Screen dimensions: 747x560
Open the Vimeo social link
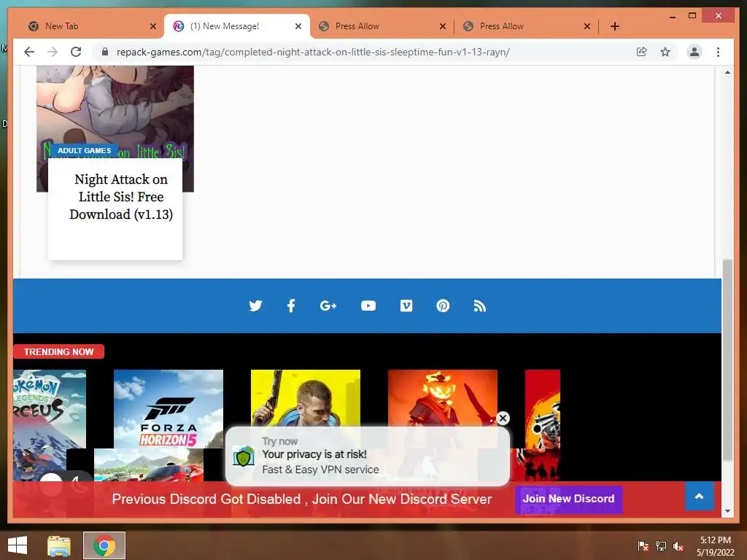[406, 306]
